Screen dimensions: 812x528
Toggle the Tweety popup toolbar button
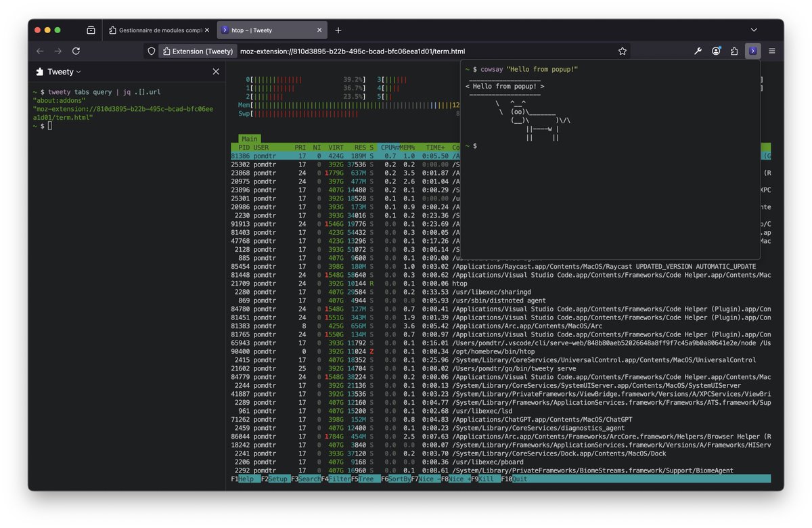click(752, 51)
